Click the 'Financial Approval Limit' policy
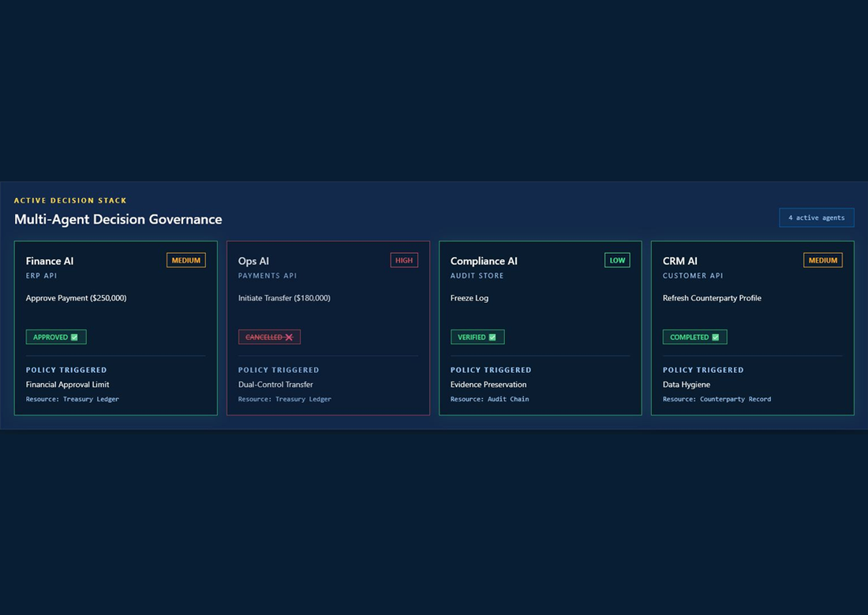Viewport: 868px width, 615px height. click(68, 385)
